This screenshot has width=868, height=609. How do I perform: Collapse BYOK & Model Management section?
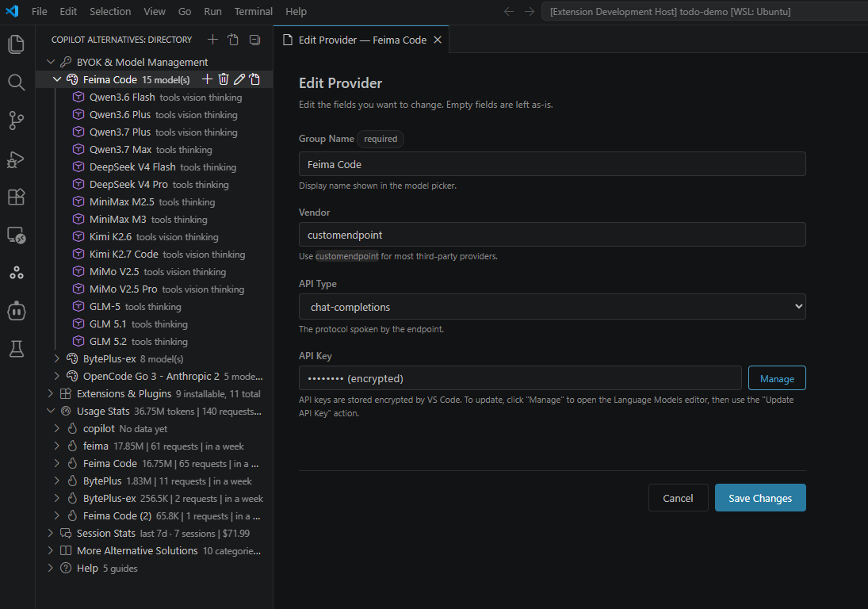pos(51,62)
